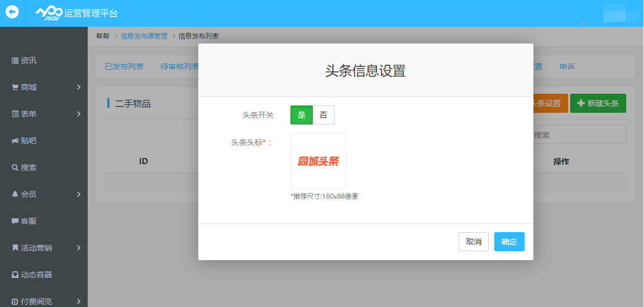Open 客服 chat sidebar item
The width and height of the screenshot is (644, 307).
click(28, 221)
